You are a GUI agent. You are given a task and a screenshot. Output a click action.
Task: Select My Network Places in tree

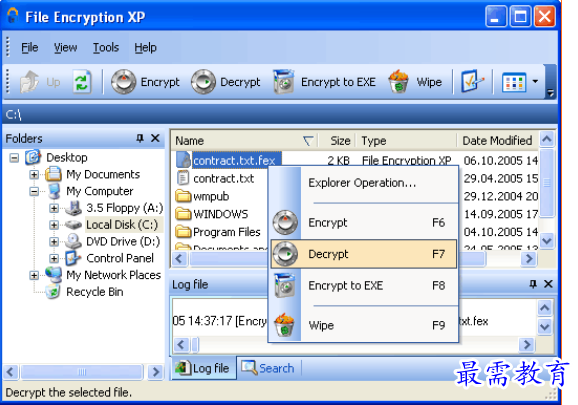114,275
